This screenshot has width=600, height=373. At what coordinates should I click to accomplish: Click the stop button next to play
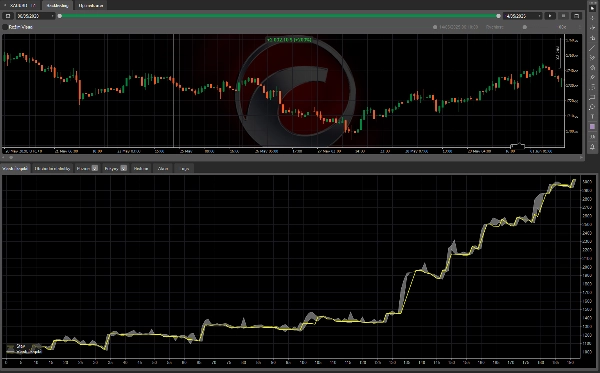(x=563, y=16)
